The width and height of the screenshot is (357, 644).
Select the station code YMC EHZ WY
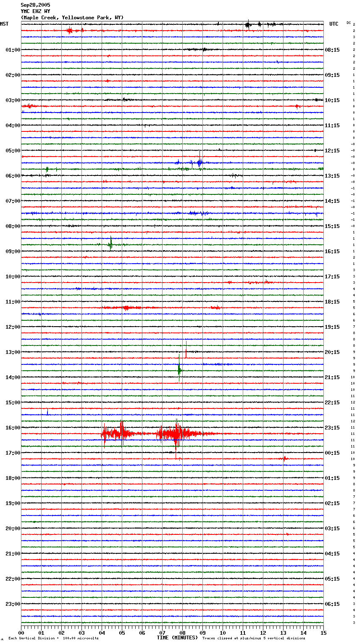(x=35, y=11)
